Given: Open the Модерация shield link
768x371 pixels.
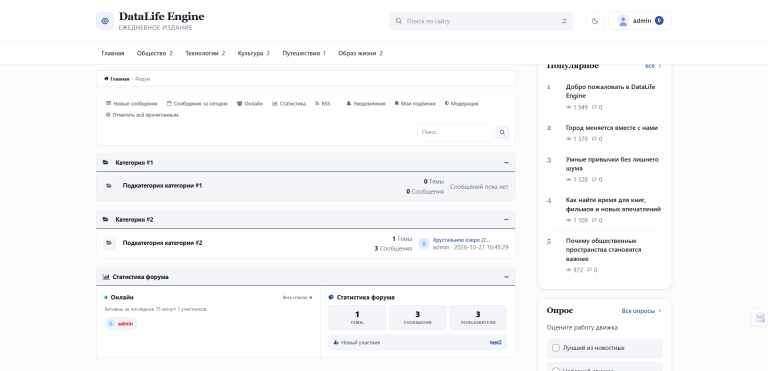Looking at the screenshot, I should click(461, 104).
